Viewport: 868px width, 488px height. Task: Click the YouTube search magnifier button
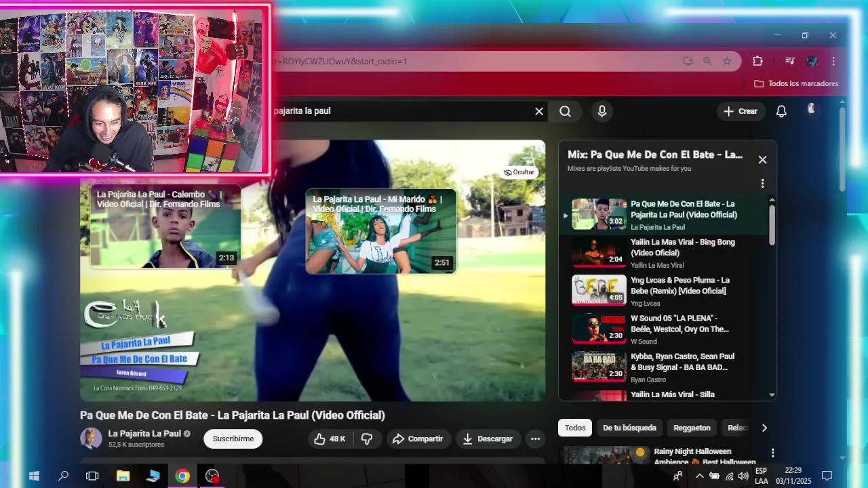click(x=565, y=111)
